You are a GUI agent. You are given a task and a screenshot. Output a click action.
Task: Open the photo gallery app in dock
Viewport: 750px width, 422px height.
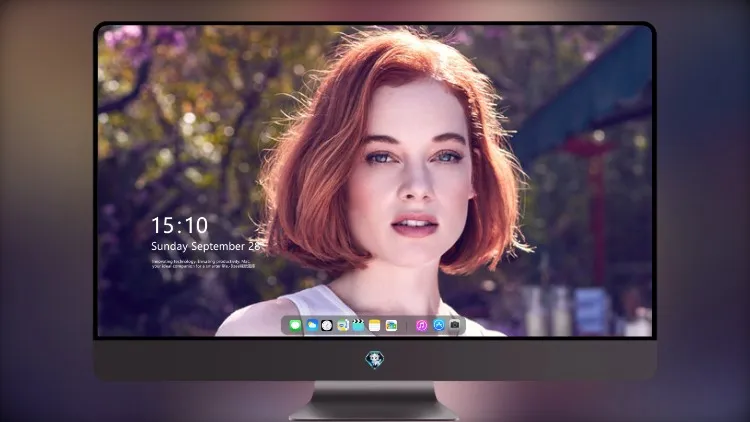[x=391, y=326]
